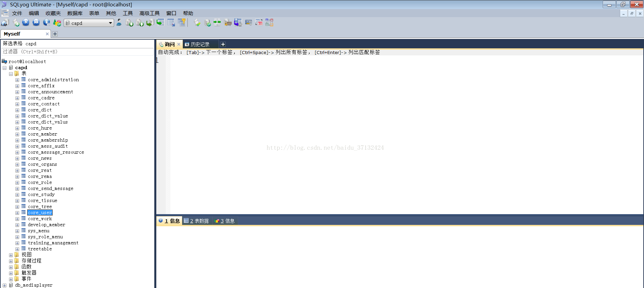Click the Format Query checkmark icon

[x=197, y=22]
